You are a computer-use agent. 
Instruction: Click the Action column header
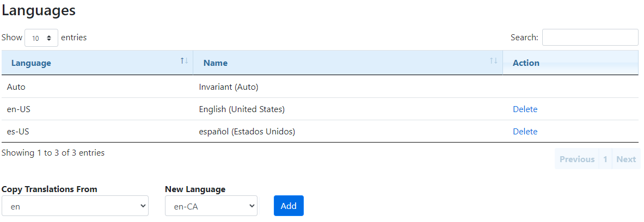526,63
